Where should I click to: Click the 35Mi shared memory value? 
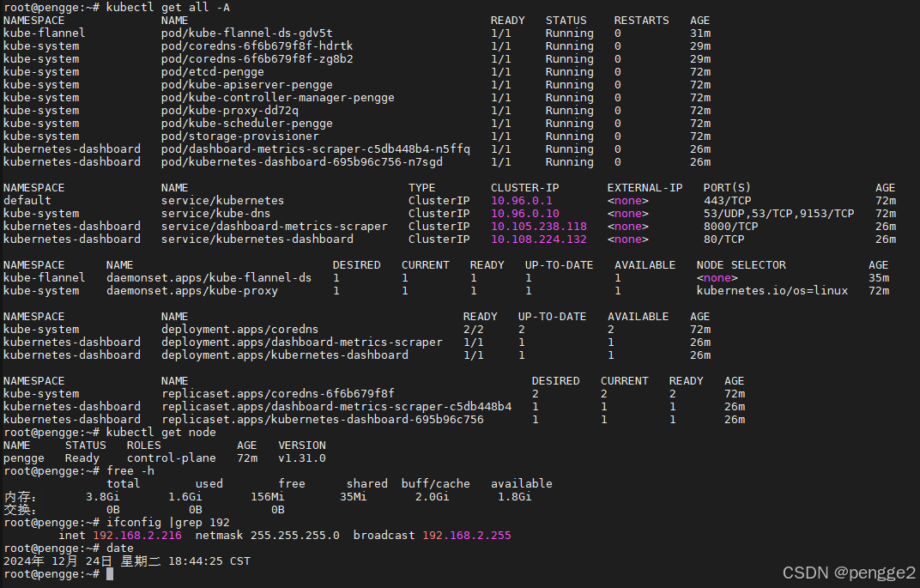pos(354,498)
